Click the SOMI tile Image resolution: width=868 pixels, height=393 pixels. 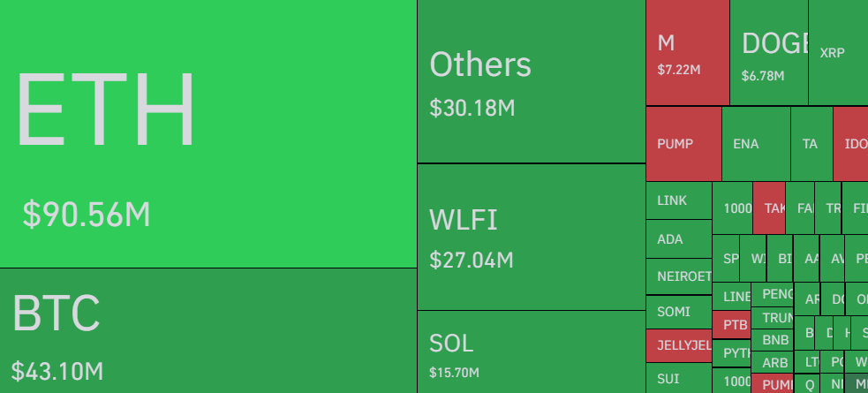click(678, 312)
